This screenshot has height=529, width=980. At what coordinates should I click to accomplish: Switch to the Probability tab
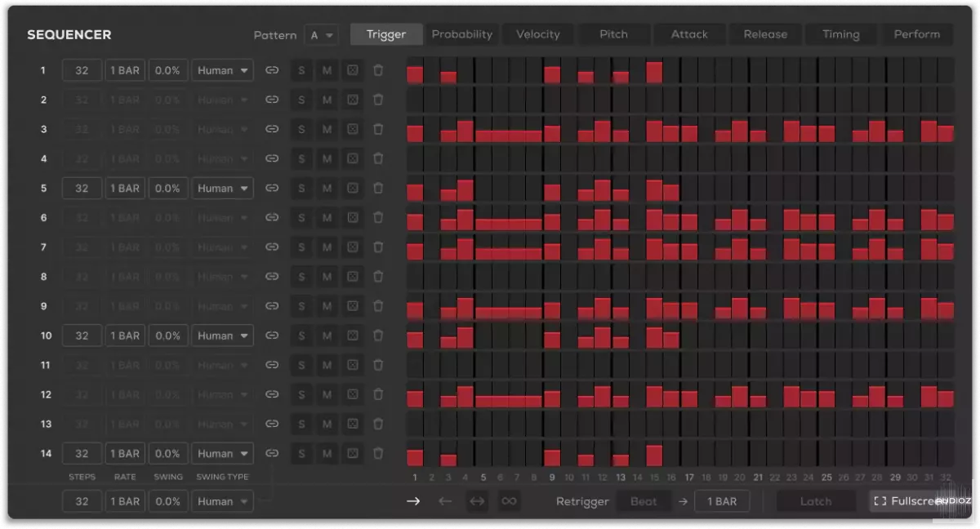462,34
